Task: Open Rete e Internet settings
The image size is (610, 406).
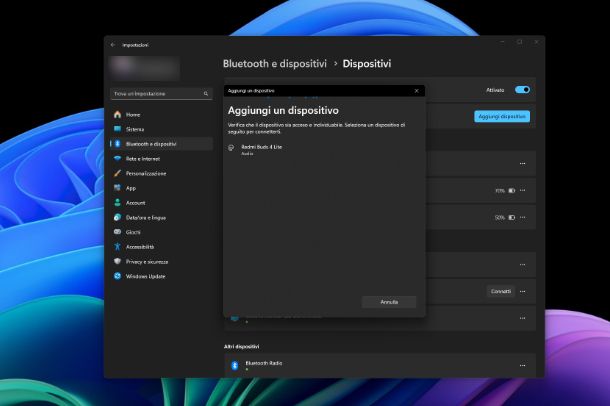Action: tap(142, 158)
